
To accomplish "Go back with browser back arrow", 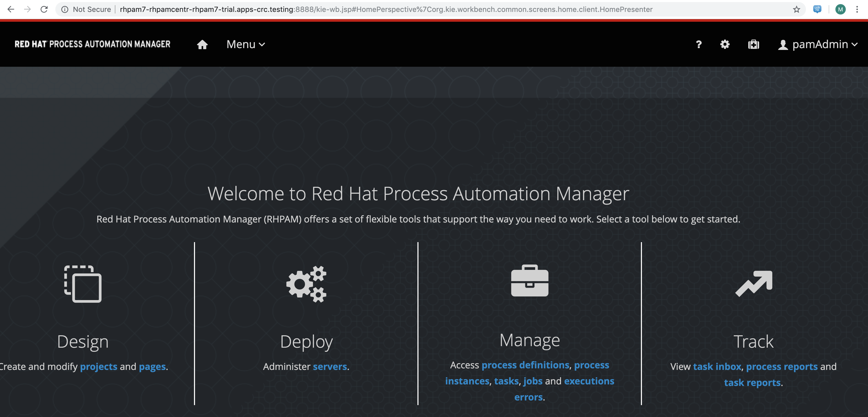I will coord(11,9).
